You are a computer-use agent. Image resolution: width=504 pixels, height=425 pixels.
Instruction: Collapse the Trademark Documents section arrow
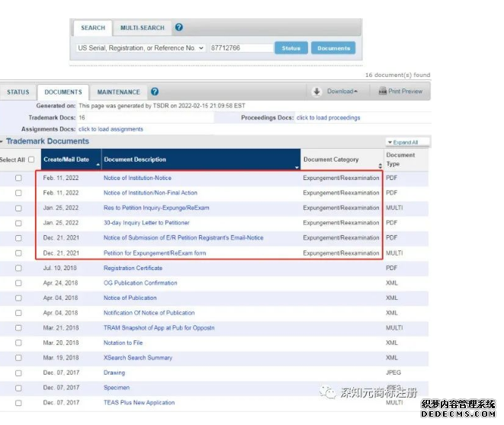pos(2,142)
